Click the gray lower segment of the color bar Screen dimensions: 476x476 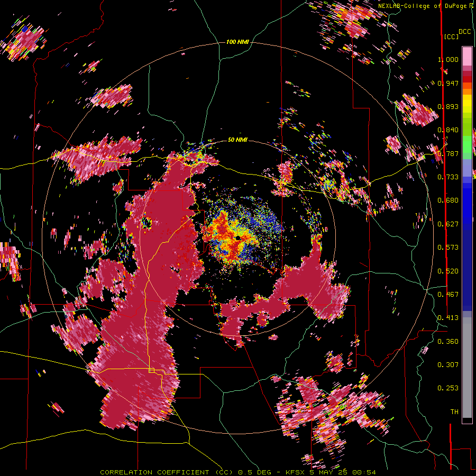click(467, 368)
